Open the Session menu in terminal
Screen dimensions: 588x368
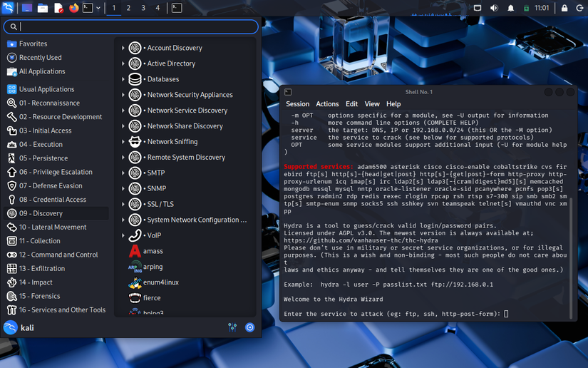pyautogui.click(x=297, y=104)
